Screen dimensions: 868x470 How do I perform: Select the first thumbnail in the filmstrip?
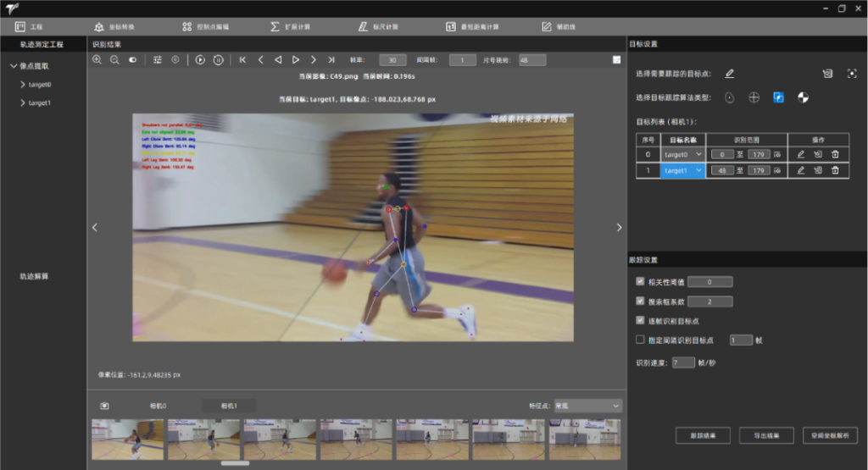[x=127, y=440]
